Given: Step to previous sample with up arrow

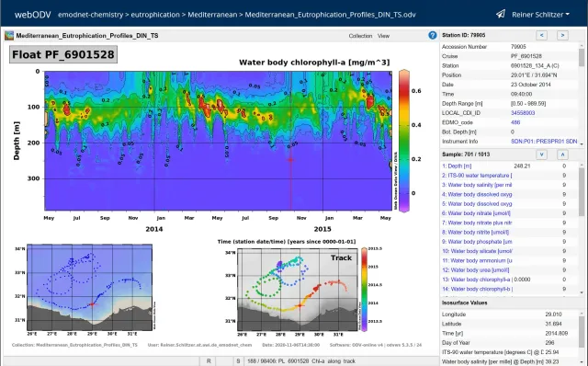Looking at the screenshot, I should click(x=562, y=154).
